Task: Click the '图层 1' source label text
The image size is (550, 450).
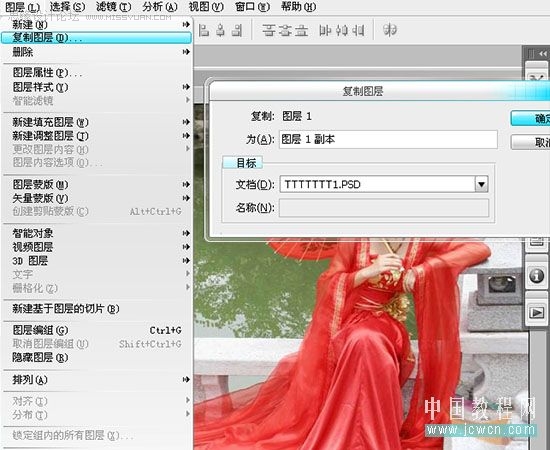Action: tap(297, 116)
